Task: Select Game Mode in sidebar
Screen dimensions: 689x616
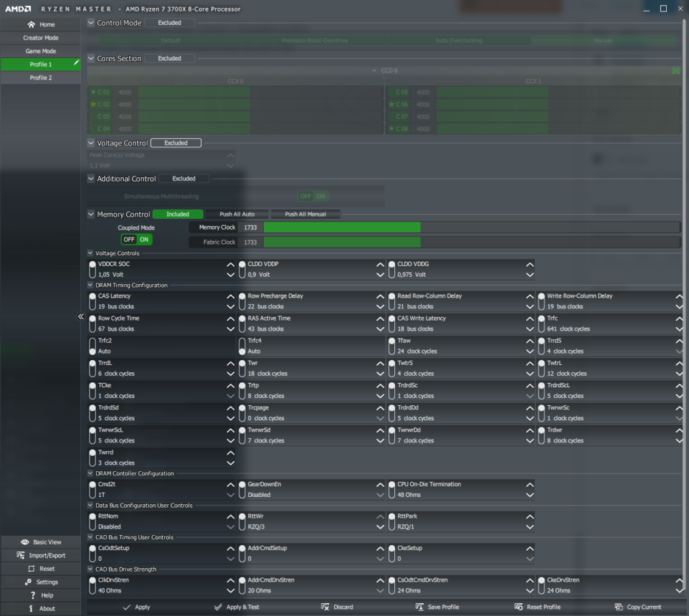Action: pos(40,51)
